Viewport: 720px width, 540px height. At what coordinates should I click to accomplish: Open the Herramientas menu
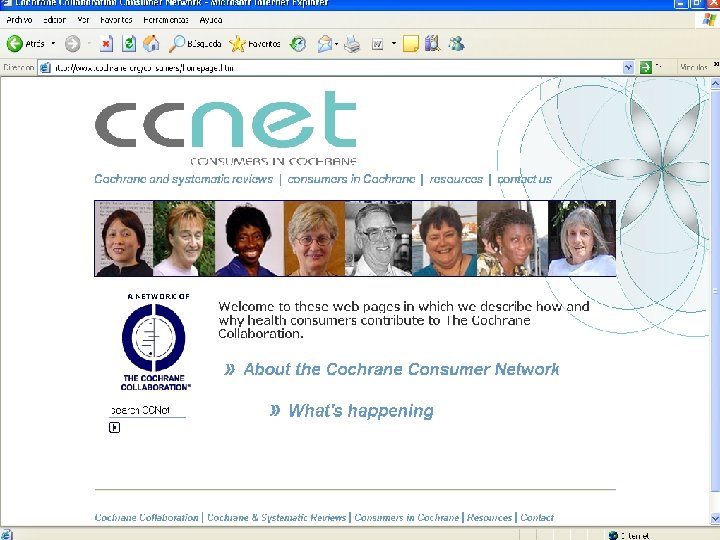(166, 20)
